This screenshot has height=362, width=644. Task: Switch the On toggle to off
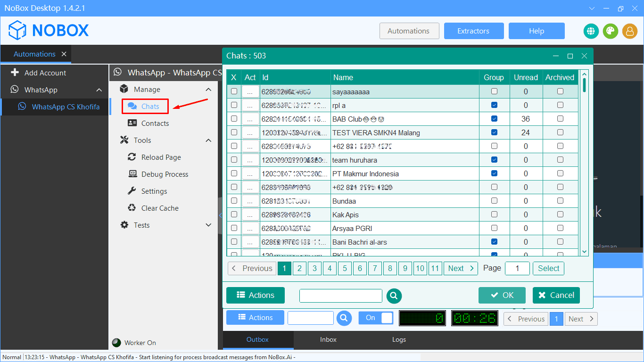(376, 318)
